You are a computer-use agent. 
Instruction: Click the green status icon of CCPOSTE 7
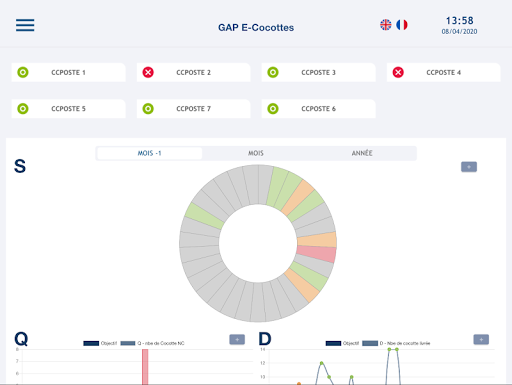coord(148,109)
